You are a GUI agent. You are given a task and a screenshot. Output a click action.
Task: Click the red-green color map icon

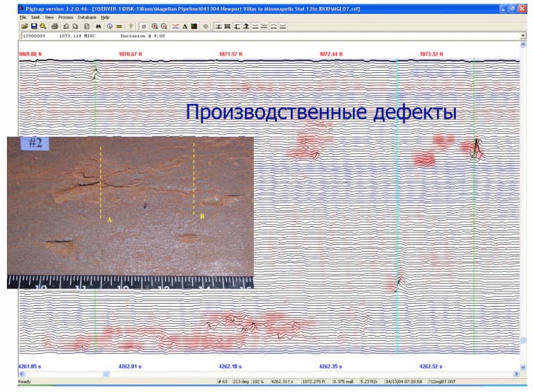coord(194,26)
